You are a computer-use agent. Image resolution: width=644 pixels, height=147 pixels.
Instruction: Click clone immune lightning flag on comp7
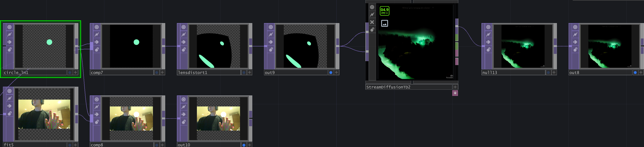[96, 35]
